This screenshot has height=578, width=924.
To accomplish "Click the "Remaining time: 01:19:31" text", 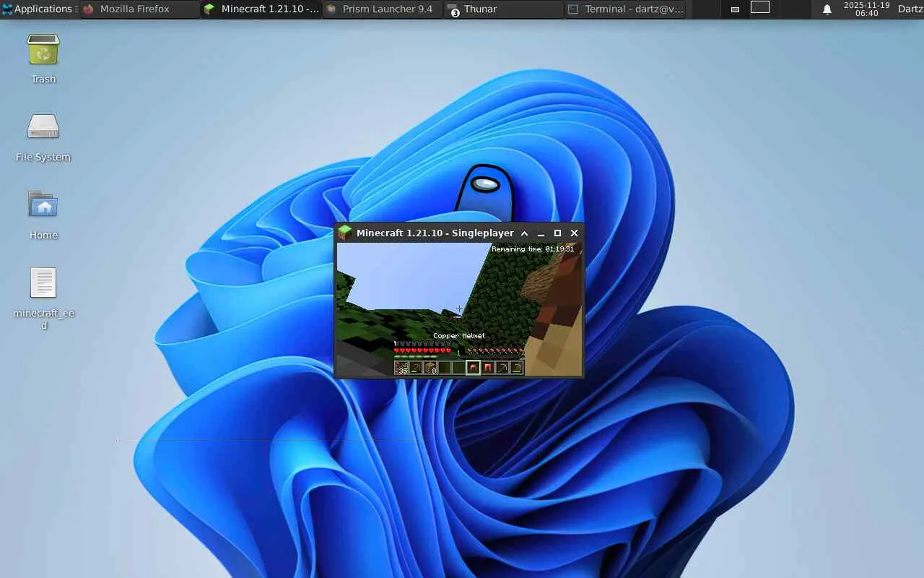I will [533, 249].
